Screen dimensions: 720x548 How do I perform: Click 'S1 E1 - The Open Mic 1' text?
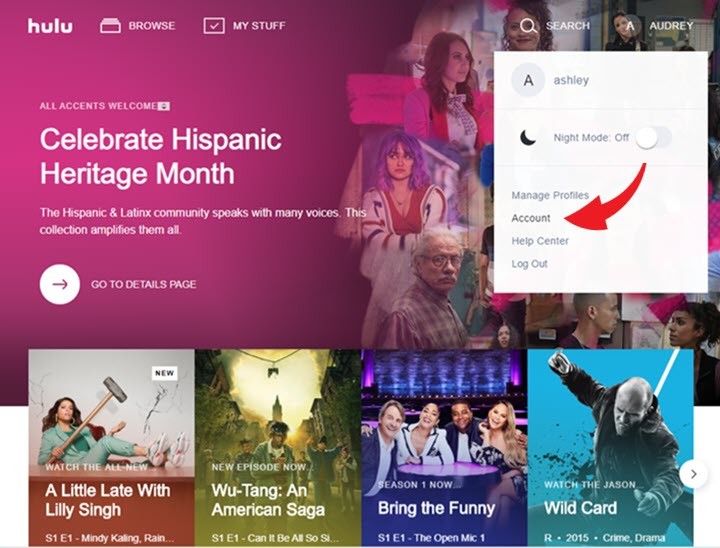431,538
